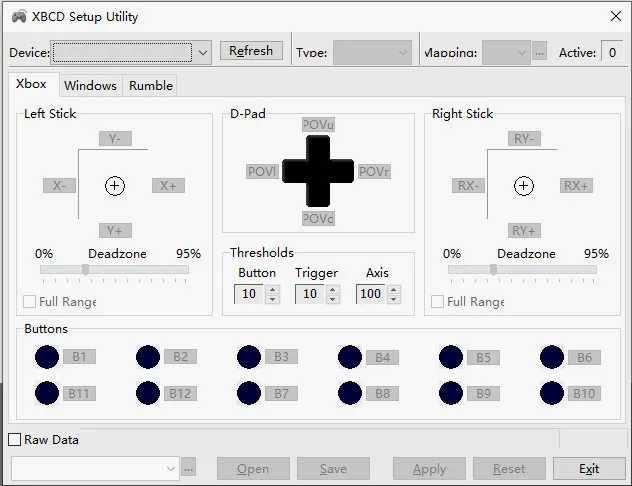This screenshot has height=486, width=632.
Task: Switch to the Windows tab
Action: tap(91, 86)
